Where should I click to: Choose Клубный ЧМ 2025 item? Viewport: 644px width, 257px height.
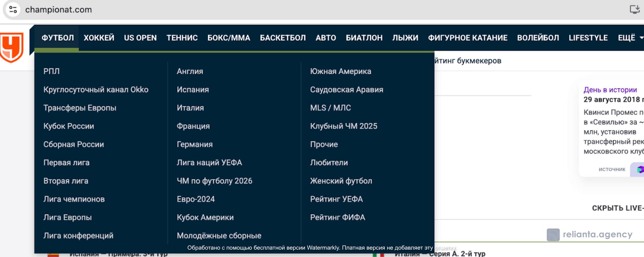pos(343,126)
